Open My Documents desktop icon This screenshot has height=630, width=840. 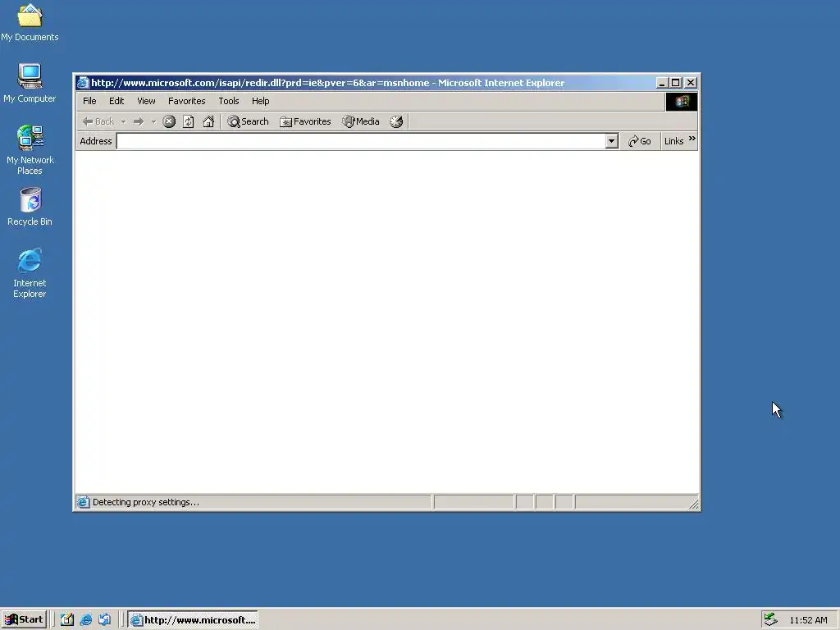click(x=30, y=22)
